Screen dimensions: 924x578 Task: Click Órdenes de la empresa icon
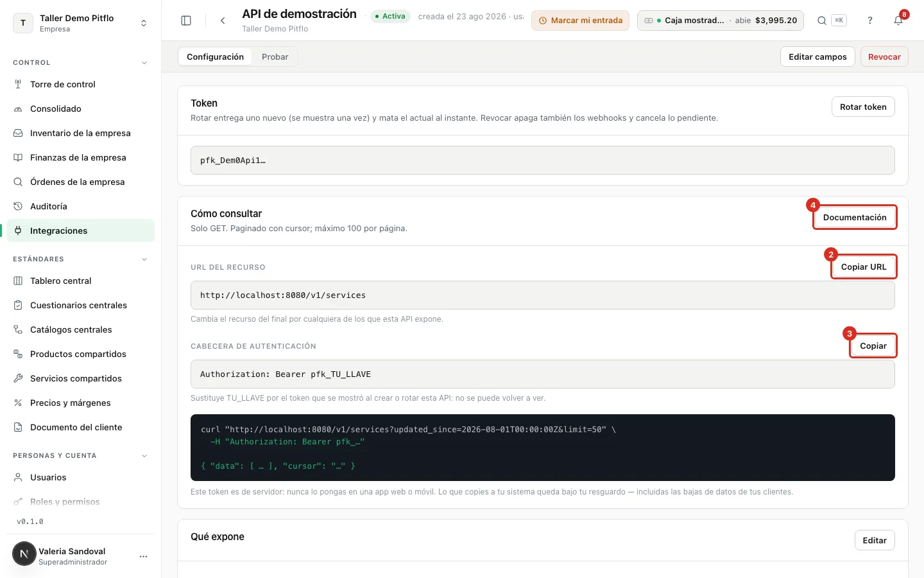18,182
